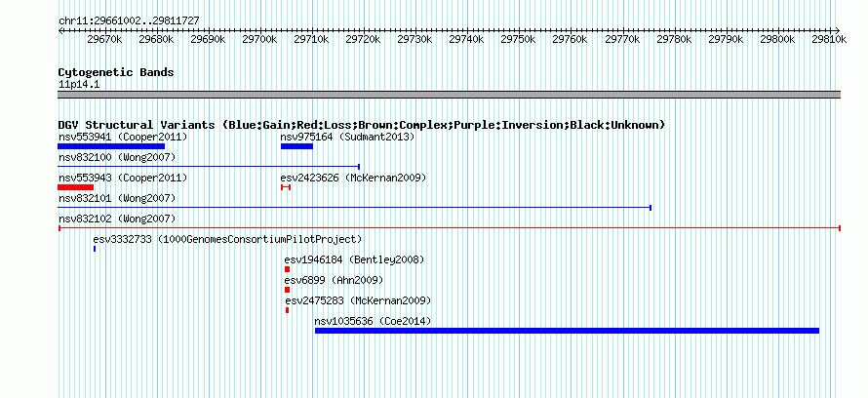
Task: Click the wide blue nsv1035636 bar
Action: tap(567, 331)
